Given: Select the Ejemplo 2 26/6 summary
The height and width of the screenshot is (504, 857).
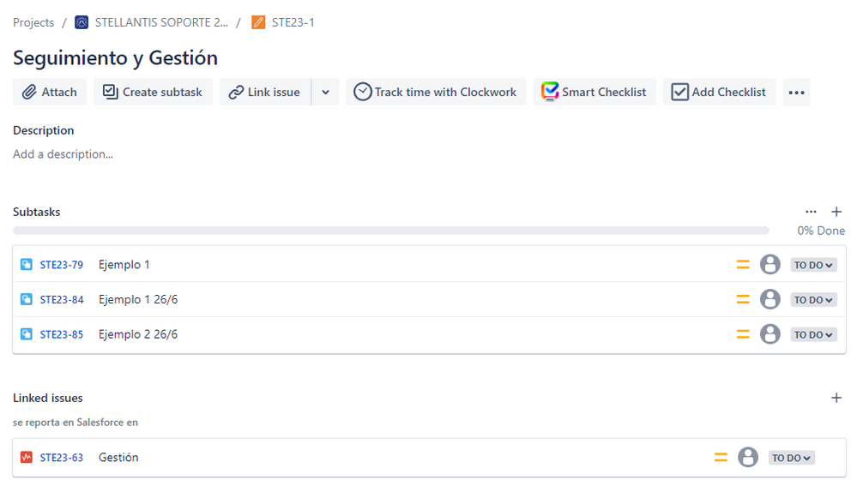Looking at the screenshot, I should 138,335.
